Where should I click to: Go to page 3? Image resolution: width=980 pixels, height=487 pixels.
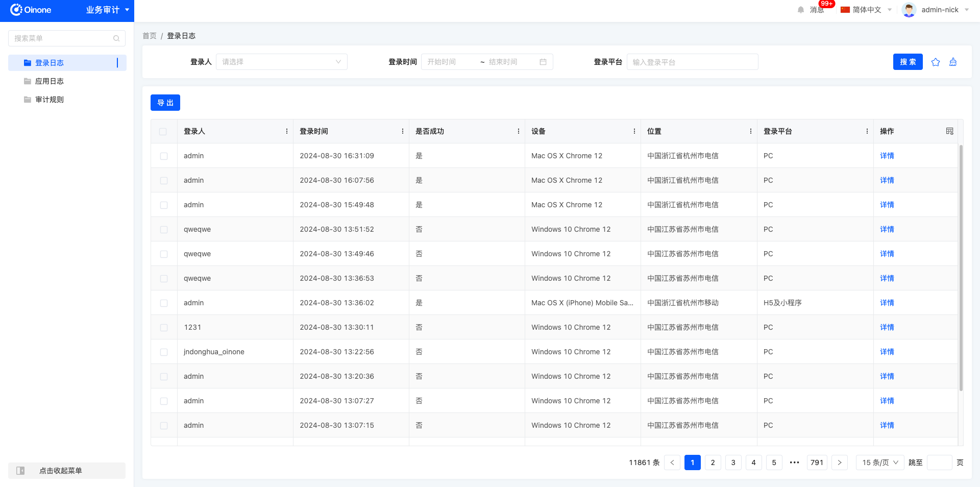pyautogui.click(x=733, y=462)
